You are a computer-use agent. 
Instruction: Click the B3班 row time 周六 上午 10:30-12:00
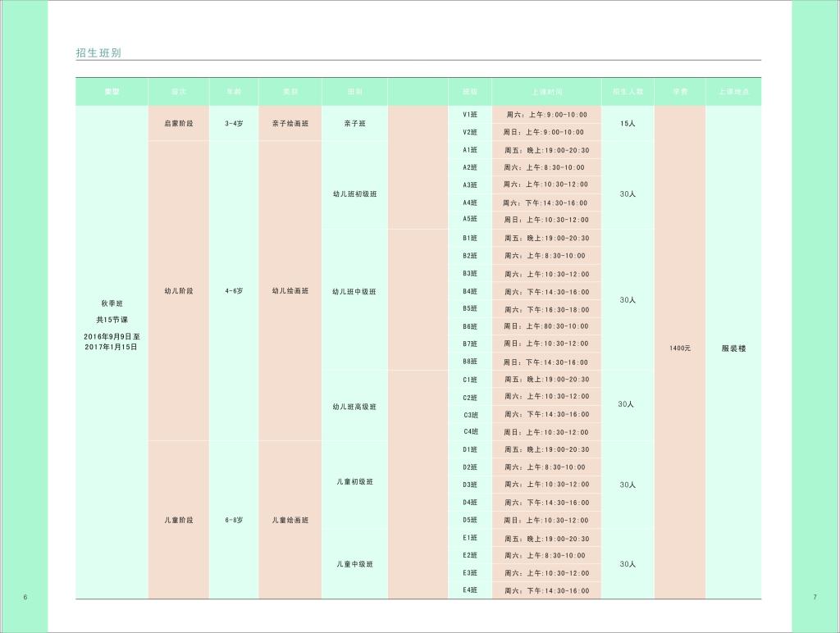point(546,274)
